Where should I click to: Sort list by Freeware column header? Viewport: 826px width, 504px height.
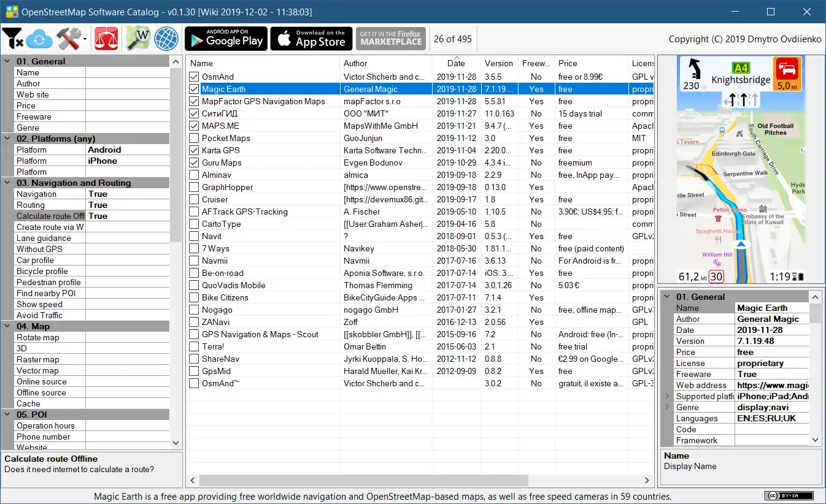coord(536,63)
